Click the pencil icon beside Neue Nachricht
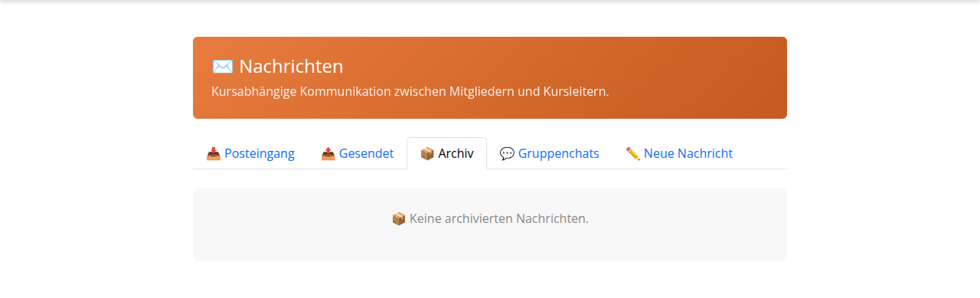 click(x=632, y=154)
